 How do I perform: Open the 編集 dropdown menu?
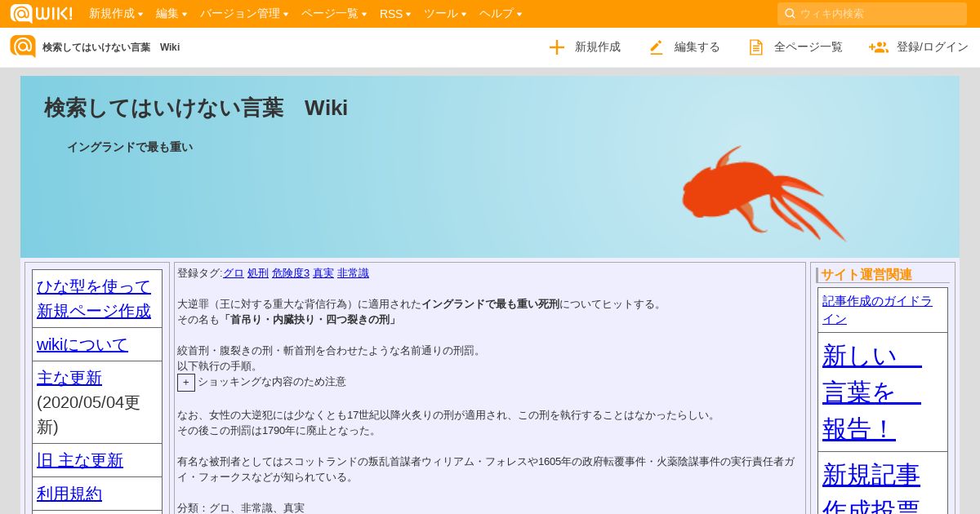pos(171,14)
